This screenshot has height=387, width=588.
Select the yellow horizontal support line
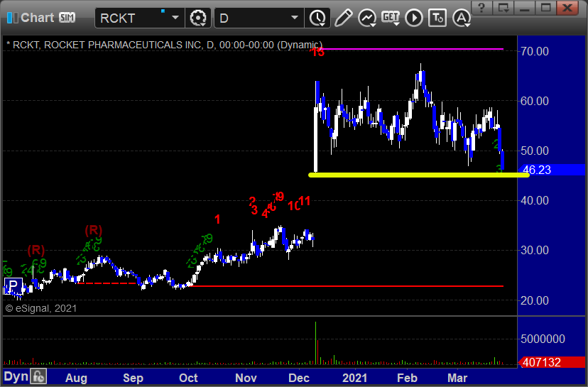click(x=418, y=175)
